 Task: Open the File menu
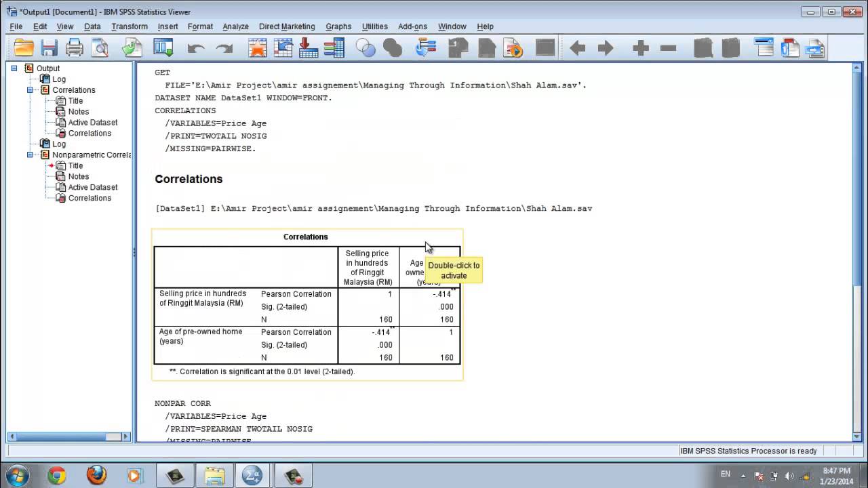click(16, 26)
